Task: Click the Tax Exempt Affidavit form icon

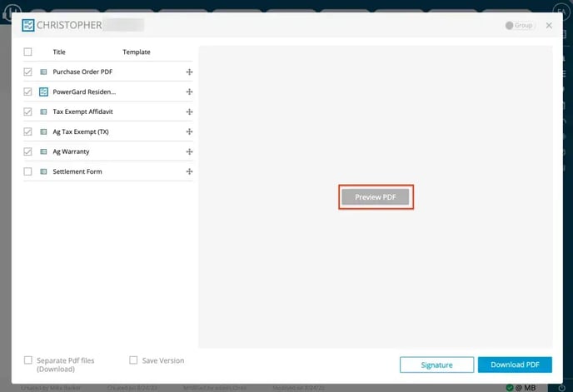Action: tap(44, 112)
